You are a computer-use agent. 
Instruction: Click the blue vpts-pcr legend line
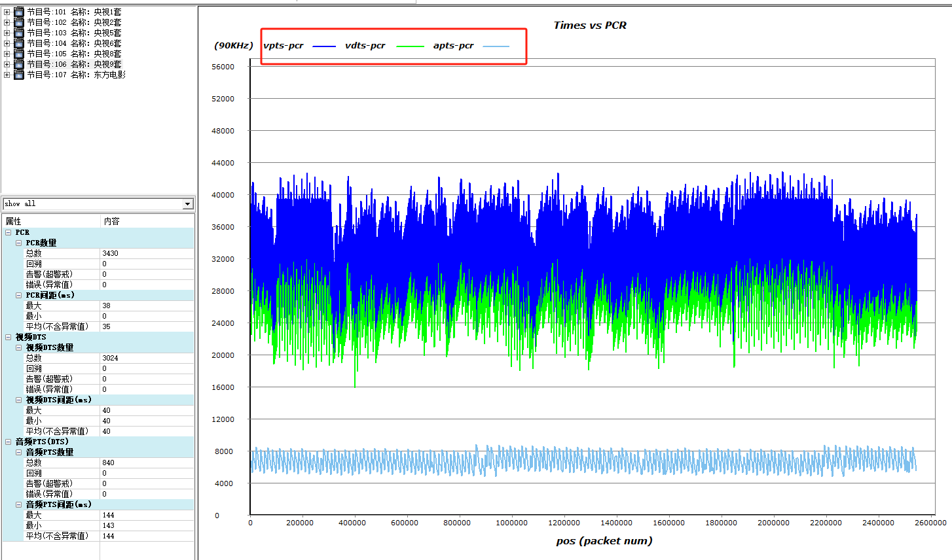tap(324, 46)
